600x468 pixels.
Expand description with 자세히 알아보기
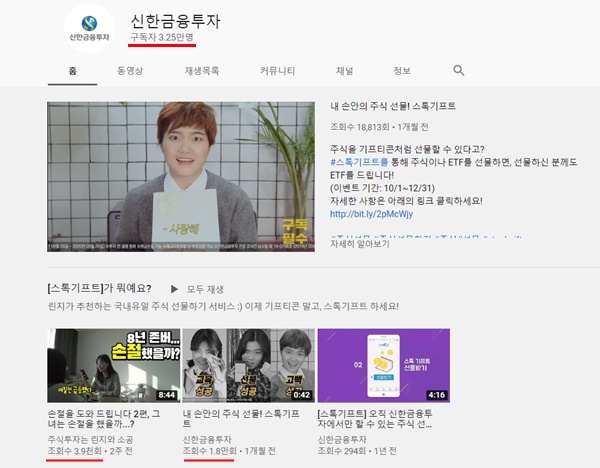[360, 244]
